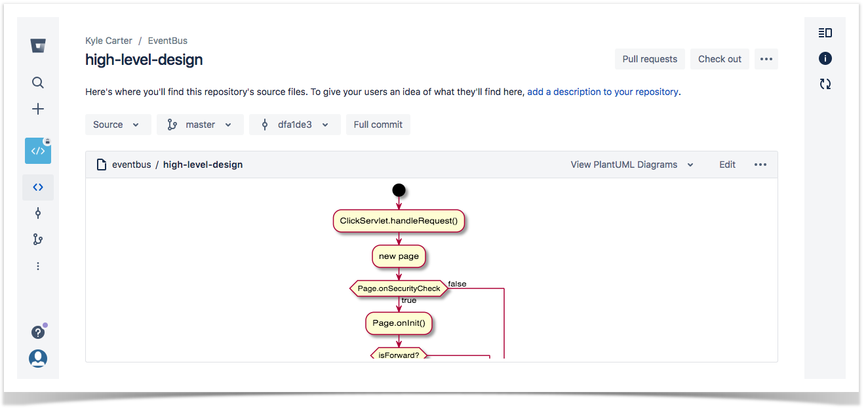The image size is (868, 411).
Task: Click the high-level-design page heading
Action: (x=144, y=60)
